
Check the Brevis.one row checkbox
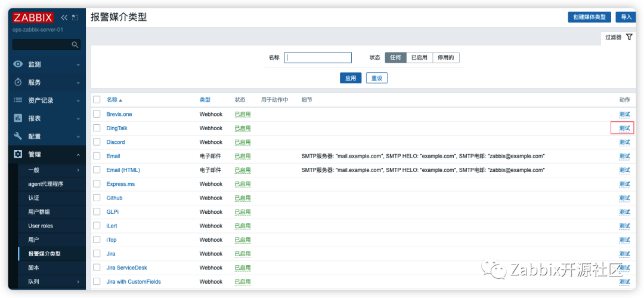[x=97, y=114]
